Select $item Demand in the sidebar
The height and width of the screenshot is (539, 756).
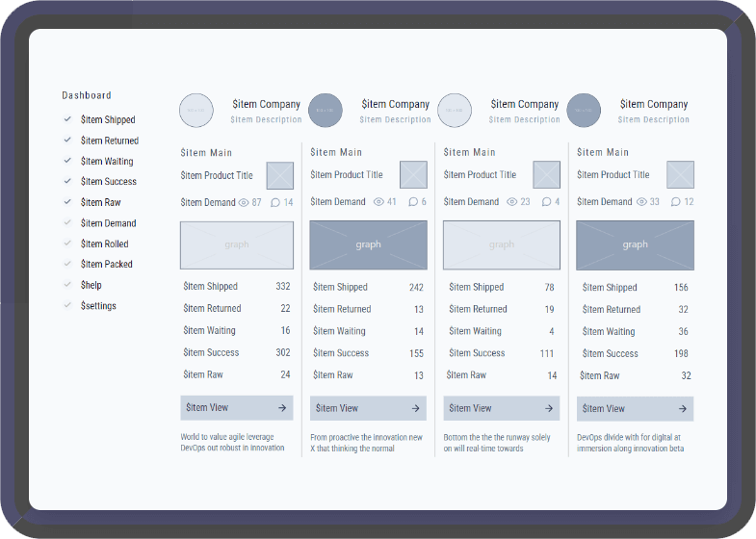tap(108, 223)
